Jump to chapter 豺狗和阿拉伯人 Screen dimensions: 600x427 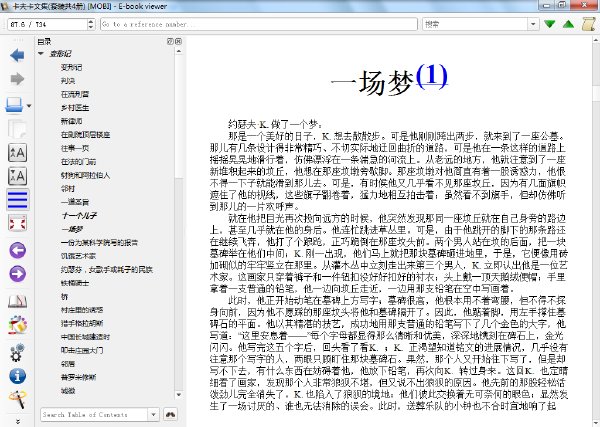85,175
